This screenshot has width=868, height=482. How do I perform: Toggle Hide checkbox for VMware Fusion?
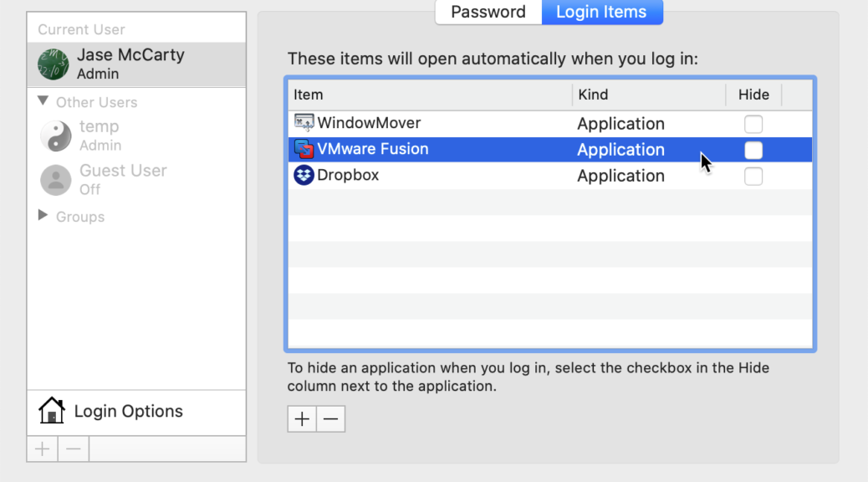click(x=753, y=150)
